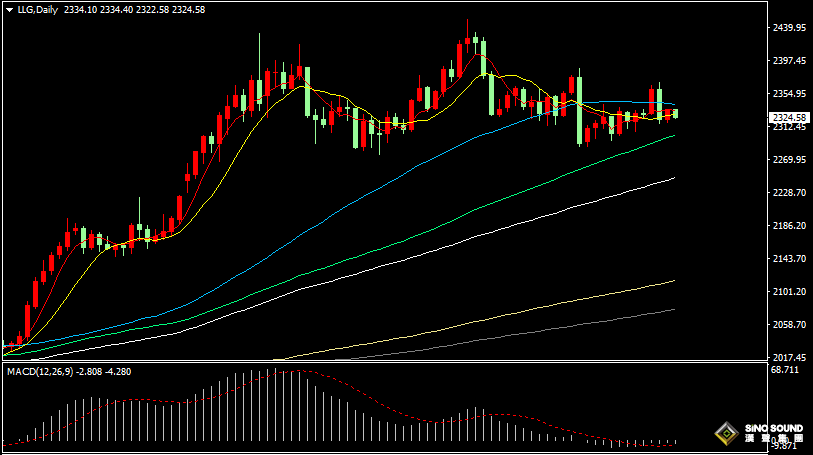Click the 2354.95 price axis label

[788, 94]
